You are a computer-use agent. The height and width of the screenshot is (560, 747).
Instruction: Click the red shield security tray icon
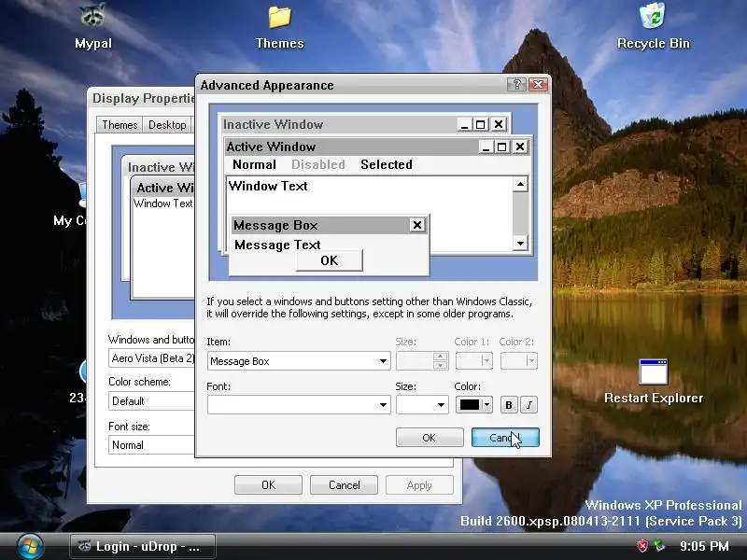tap(642, 546)
